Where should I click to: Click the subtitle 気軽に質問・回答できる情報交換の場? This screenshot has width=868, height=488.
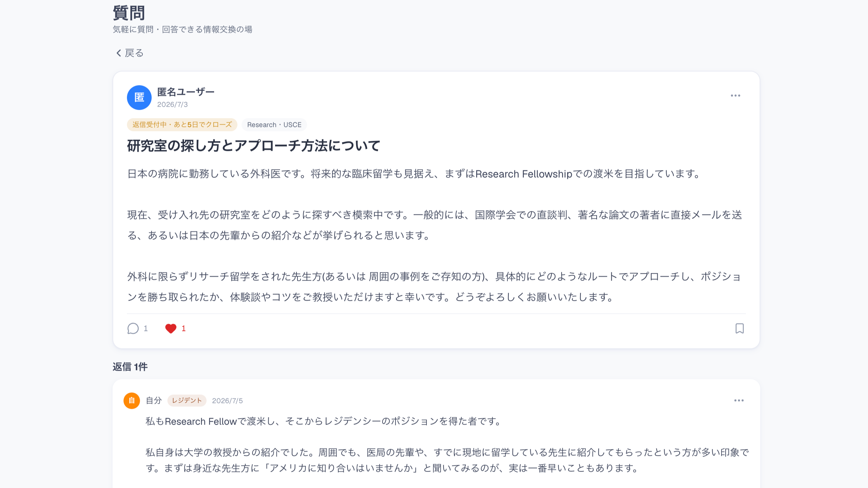click(x=183, y=29)
